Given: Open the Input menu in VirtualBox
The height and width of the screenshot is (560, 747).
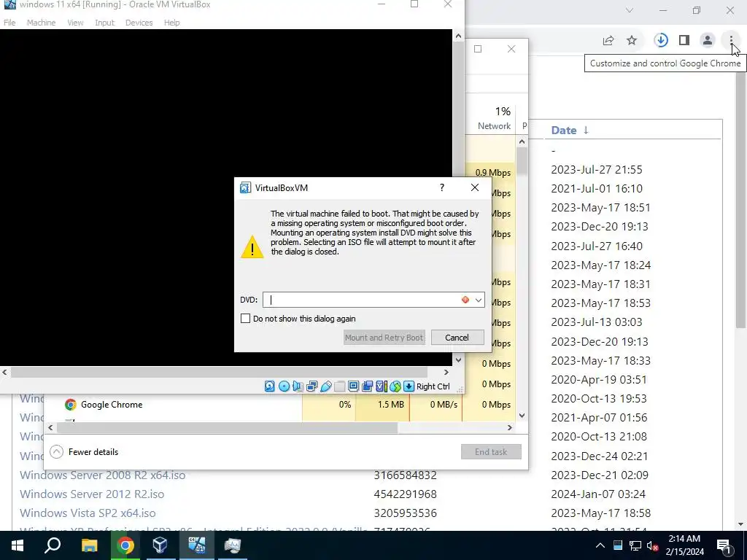Looking at the screenshot, I should 105,23.
